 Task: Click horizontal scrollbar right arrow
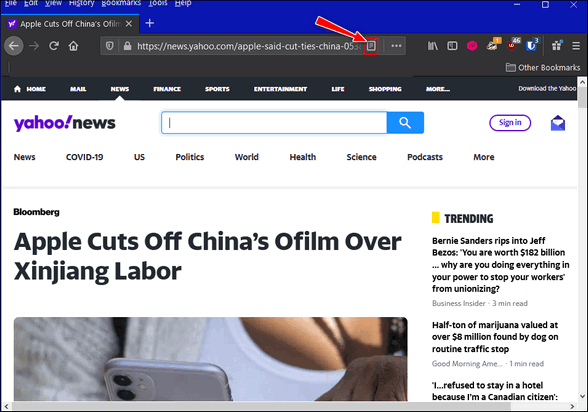point(572,406)
